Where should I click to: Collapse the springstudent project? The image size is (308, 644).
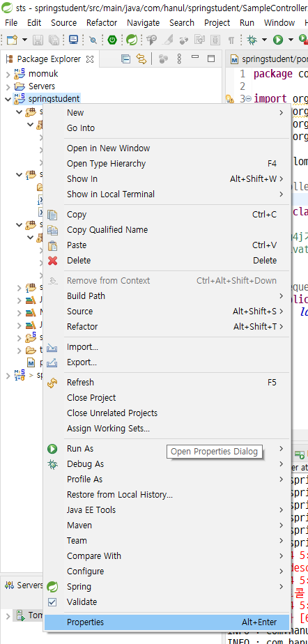(x=8, y=99)
